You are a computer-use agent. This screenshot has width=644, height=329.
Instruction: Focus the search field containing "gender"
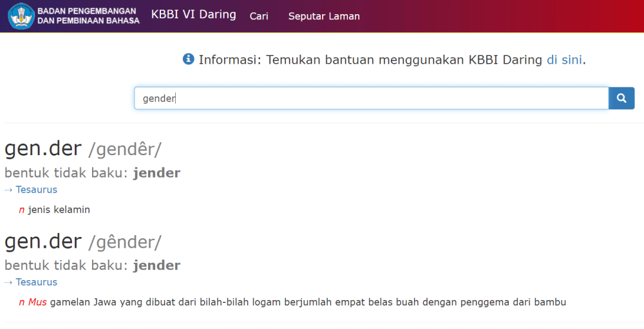pos(371,99)
